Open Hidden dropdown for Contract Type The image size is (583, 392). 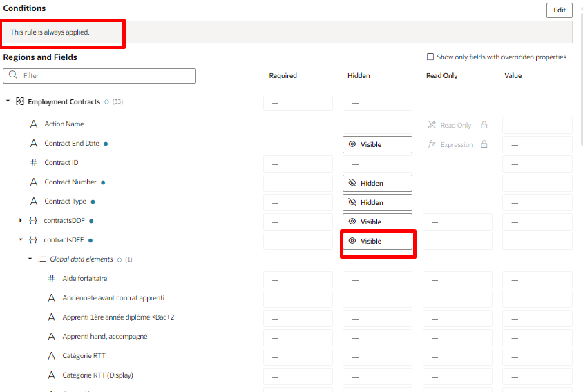click(377, 202)
